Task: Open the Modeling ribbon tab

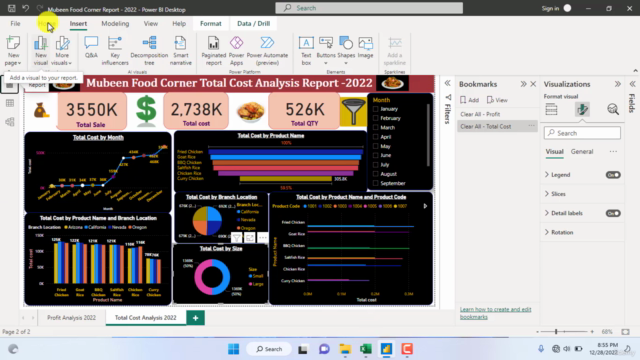Action: [x=115, y=24]
